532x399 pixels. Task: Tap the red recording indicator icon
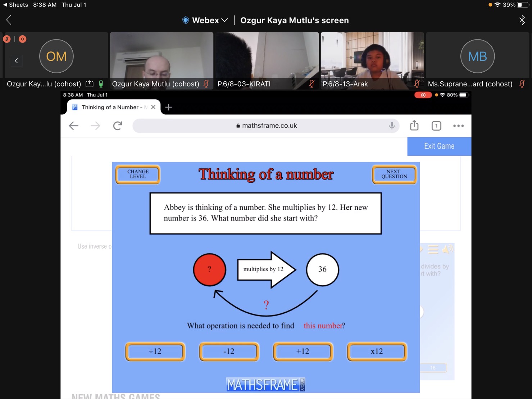(x=22, y=39)
